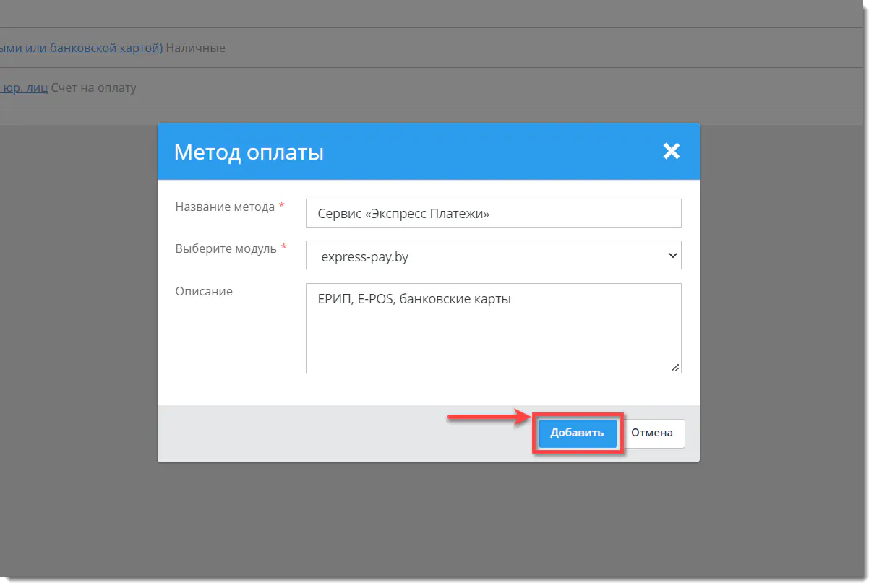
Task: Click the dropdown chevron next to express-pay.by
Action: point(672,255)
